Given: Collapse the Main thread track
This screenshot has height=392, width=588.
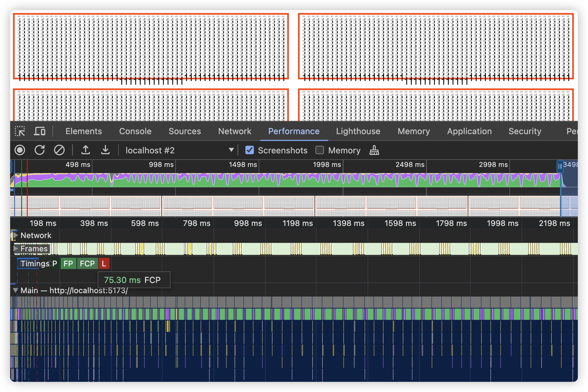Looking at the screenshot, I should [16, 290].
